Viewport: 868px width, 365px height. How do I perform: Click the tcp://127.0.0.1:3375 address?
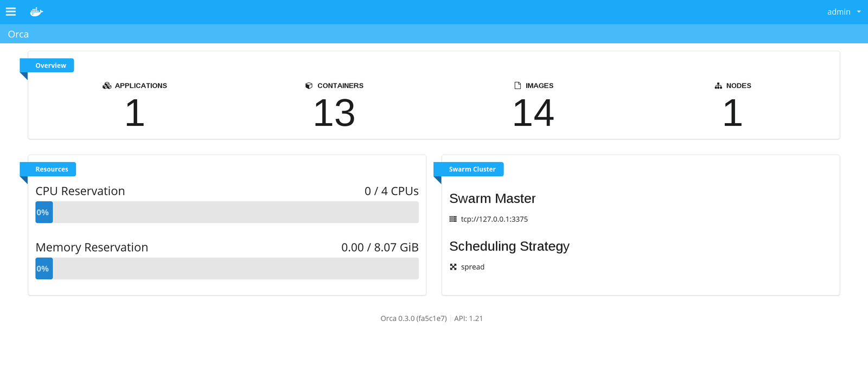(x=494, y=219)
